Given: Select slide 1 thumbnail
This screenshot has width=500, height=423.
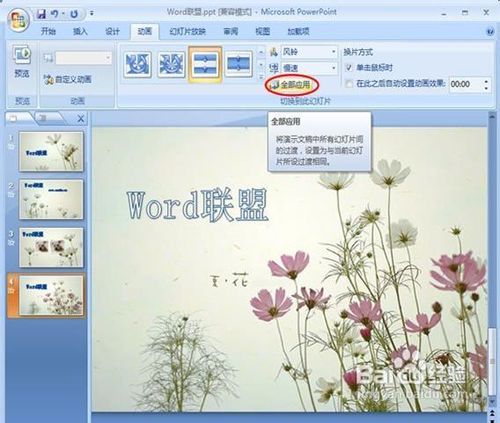Looking at the screenshot, I should pos(51,151).
